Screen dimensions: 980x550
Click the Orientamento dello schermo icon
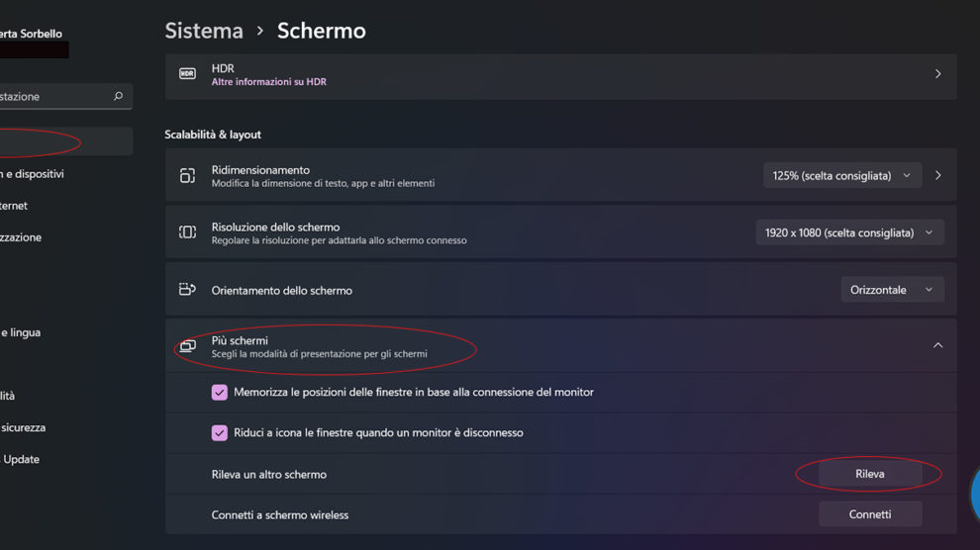point(187,290)
